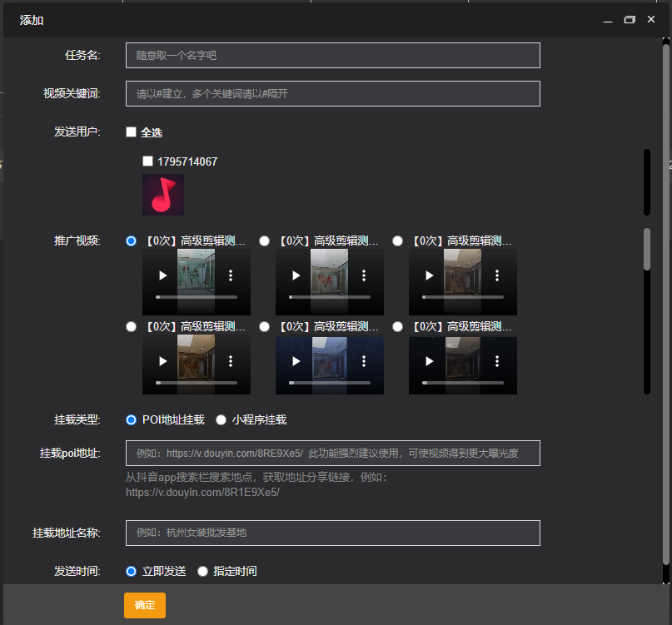Select middle bottom-row promo video radio

[265, 327]
